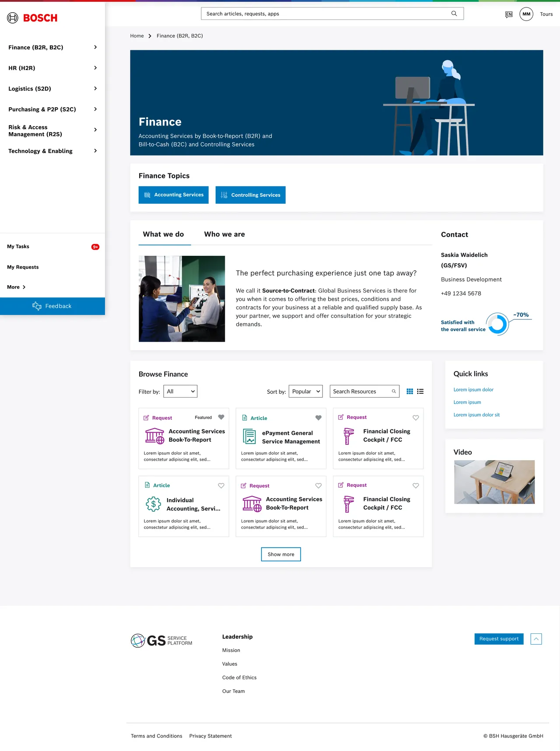560x751 pixels.
Task: Open quick link Lorem ipsum dolor sit
Action: 476,415
